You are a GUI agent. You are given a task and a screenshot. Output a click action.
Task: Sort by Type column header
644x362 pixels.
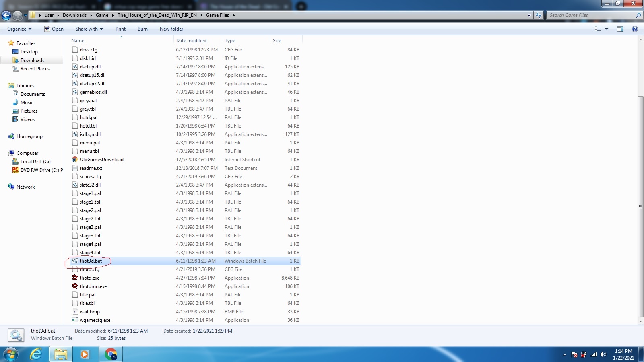(x=246, y=40)
